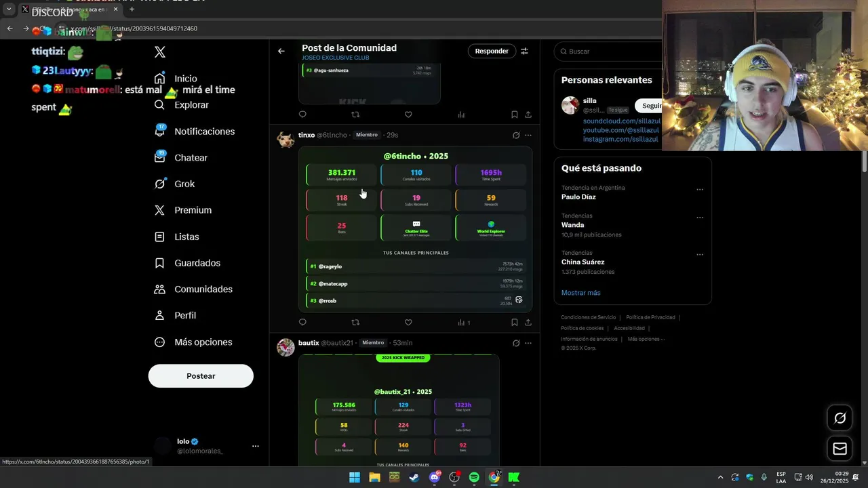This screenshot has height=488, width=868.
Task: Open more options for Paulo Díaz trend
Action: [x=700, y=190]
